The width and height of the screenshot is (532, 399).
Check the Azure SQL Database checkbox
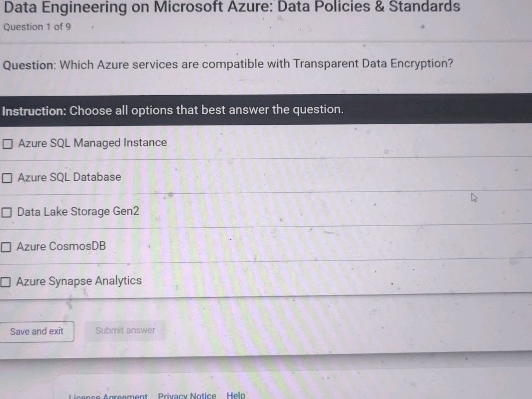[7, 177]
